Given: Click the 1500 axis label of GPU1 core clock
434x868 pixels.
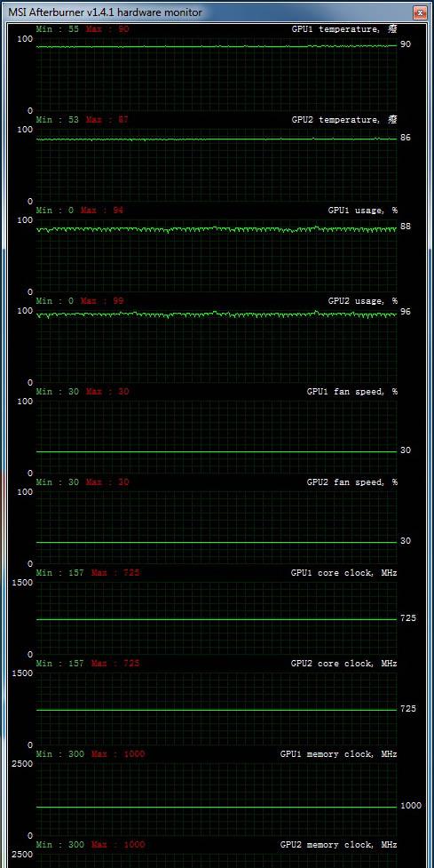Looking at the screenshot, I should click(23, 582).
